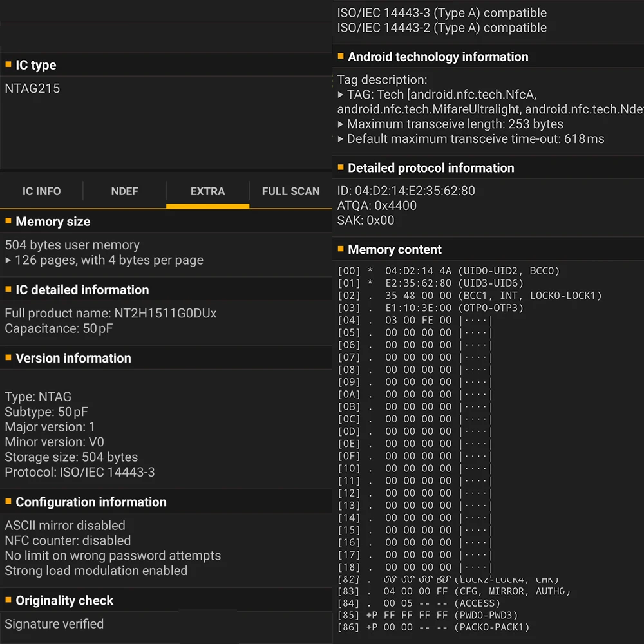Select memory row [0A]
The width and height of the screenshot is (644, 644).
pos(414,394)
